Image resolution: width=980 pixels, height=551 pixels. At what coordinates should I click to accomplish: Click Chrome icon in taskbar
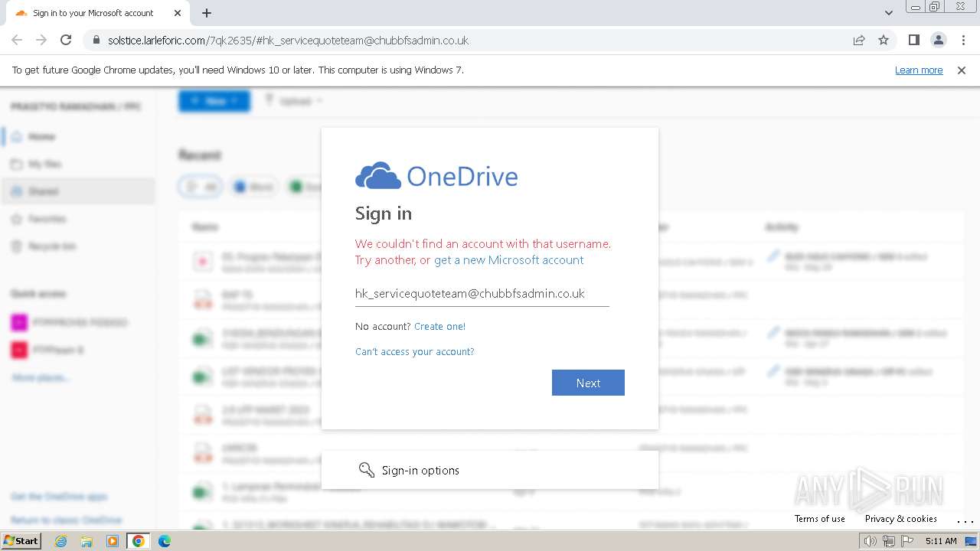tap(139, 541)
